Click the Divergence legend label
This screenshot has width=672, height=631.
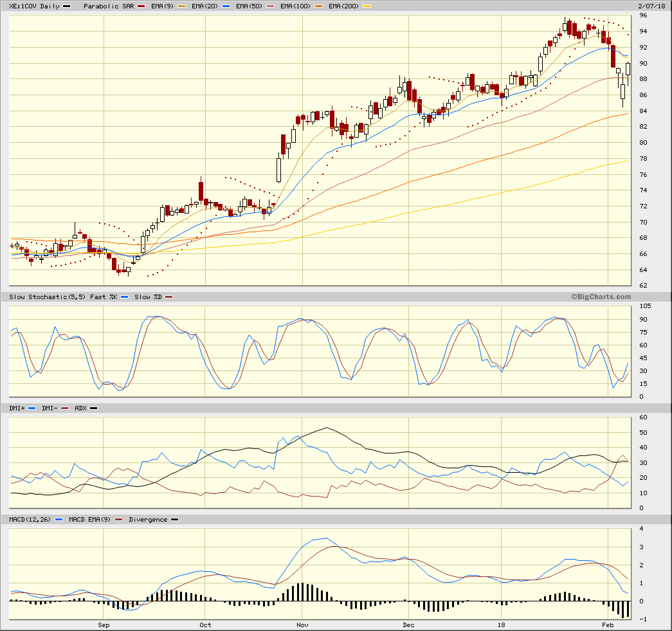(148, 519)
